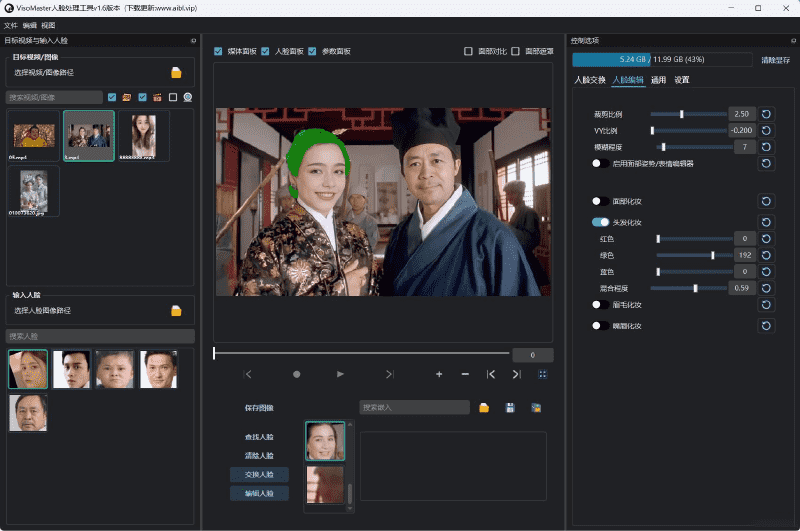
Task: Reset the 模糊程度 value
Action: click(x=766, y=147)
